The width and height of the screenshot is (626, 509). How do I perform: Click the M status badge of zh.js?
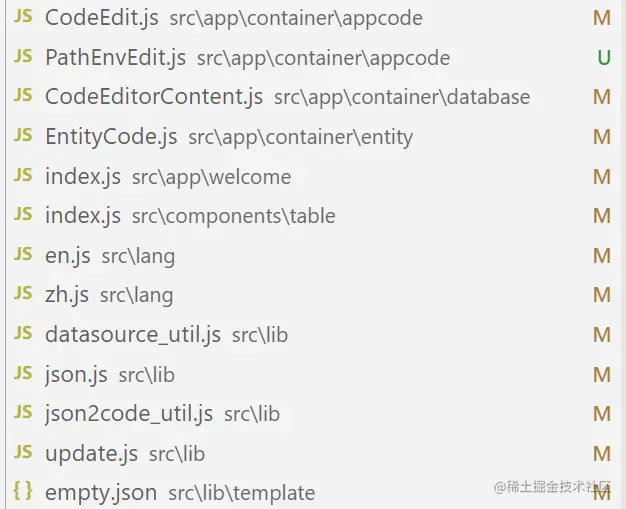click(602, 295)
